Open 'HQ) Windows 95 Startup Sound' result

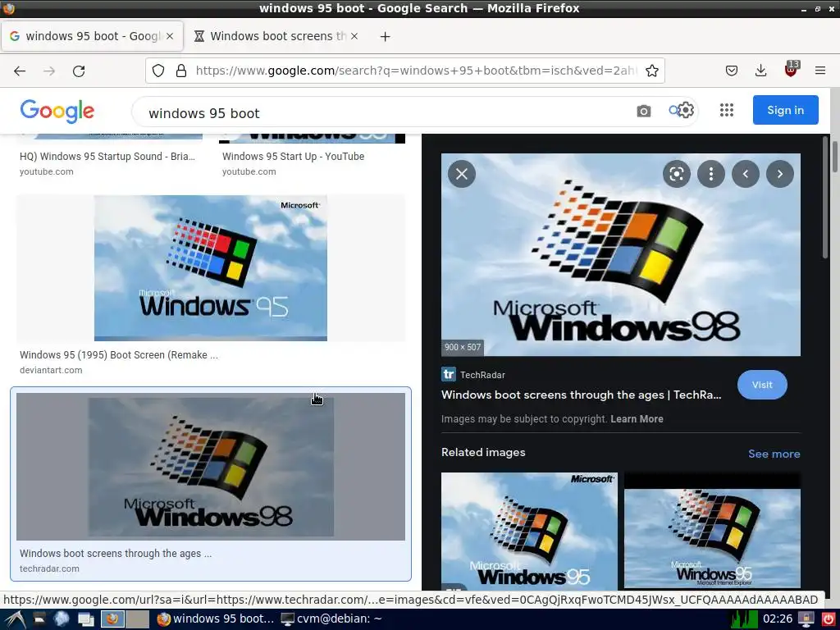(107, 157)
